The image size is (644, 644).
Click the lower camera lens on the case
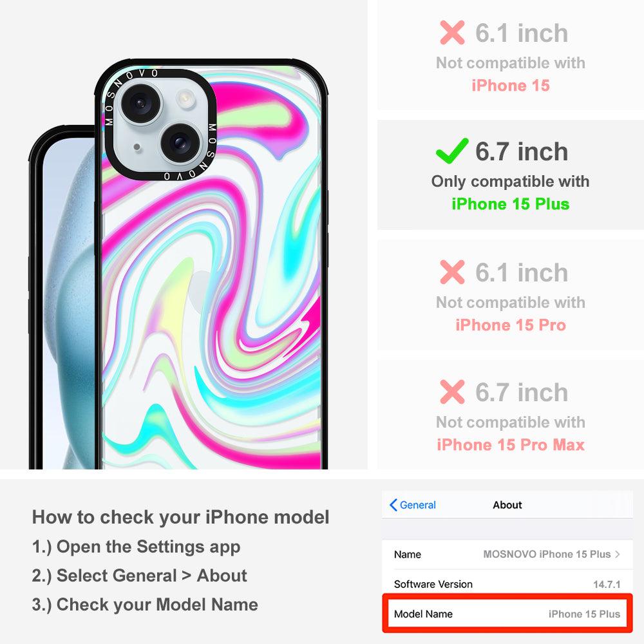tap(180, 142)
